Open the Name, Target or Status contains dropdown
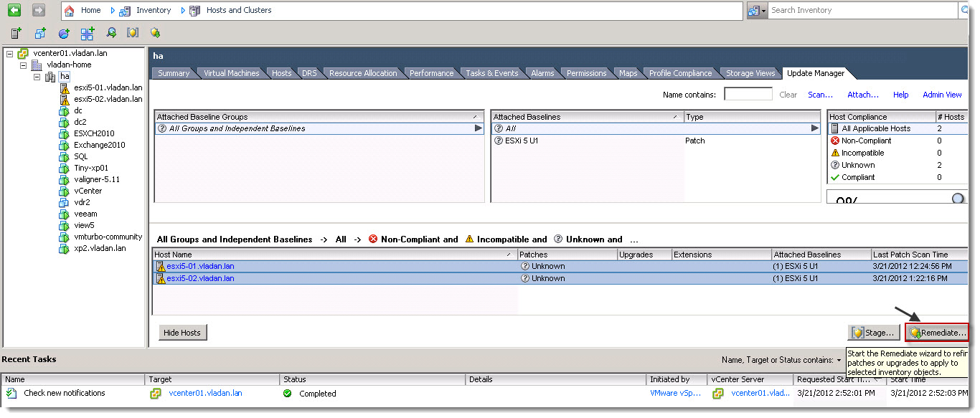The width and height of the screenshot is (980, 418). click(x=839, y=360)
